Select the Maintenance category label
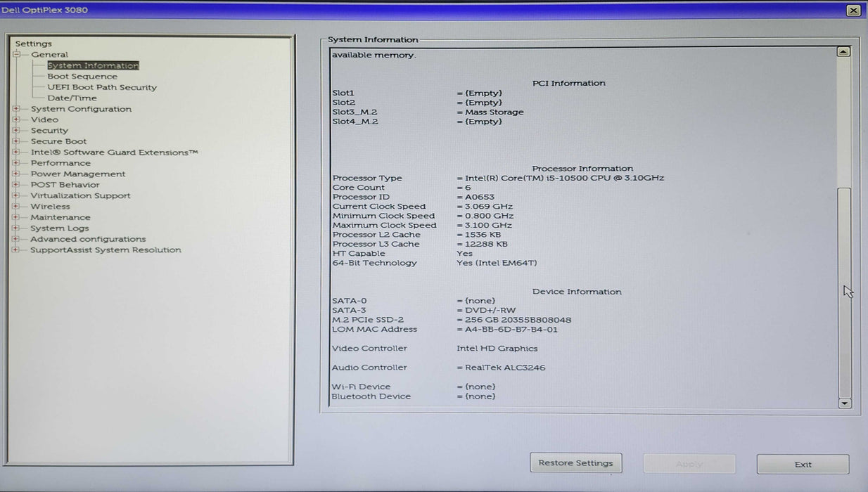The width and height of the screenshot is (868, 492). [x=60, y=218]
